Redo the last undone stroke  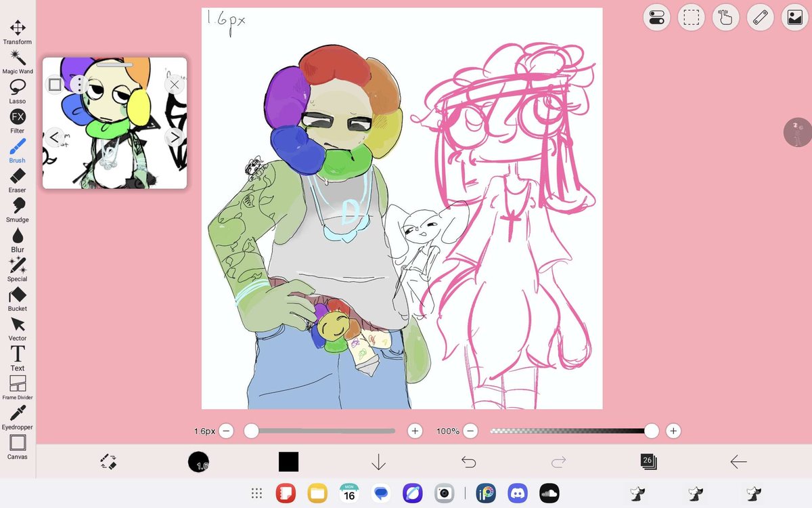[558, 462]
